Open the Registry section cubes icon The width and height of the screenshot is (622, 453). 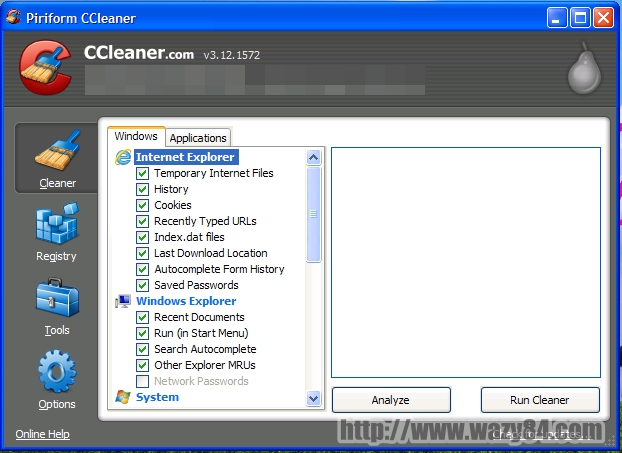(x=57, y=223)
